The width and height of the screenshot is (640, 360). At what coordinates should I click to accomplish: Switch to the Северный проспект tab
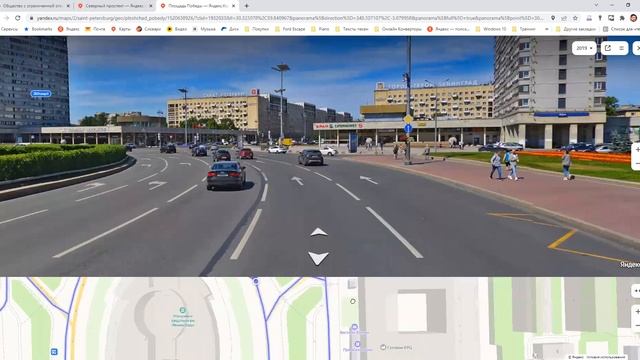click(x=115, y=6)
